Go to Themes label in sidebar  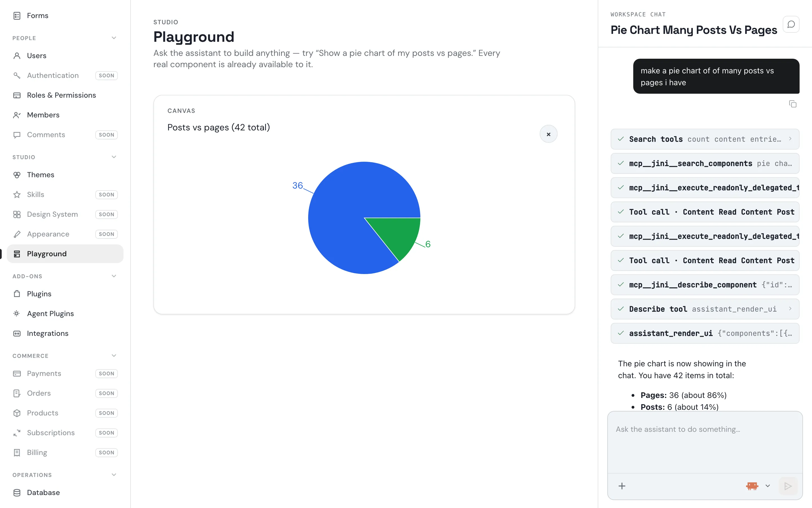[40, 175]
